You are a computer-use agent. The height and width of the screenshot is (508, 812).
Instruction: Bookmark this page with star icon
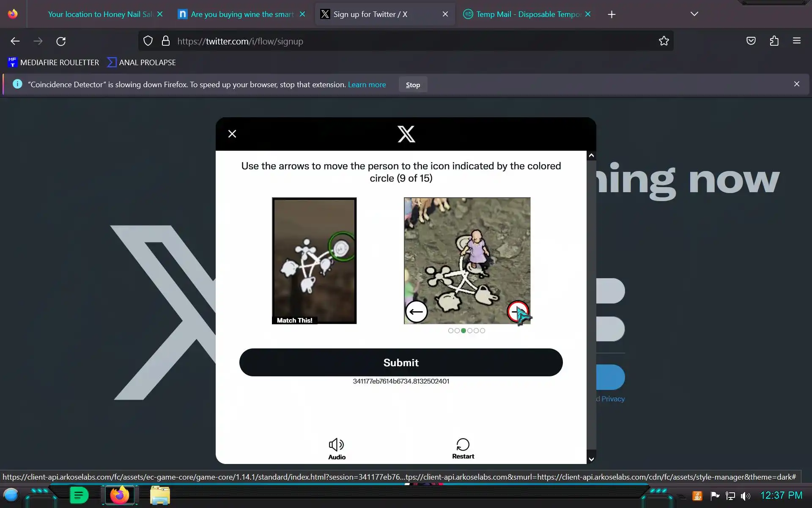point(664,41)
